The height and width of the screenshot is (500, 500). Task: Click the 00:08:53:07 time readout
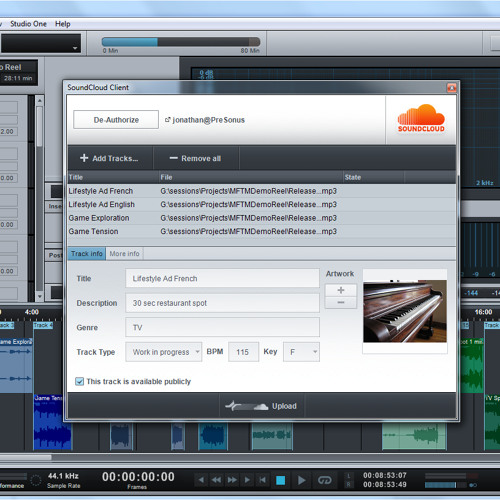pos(385,475)
